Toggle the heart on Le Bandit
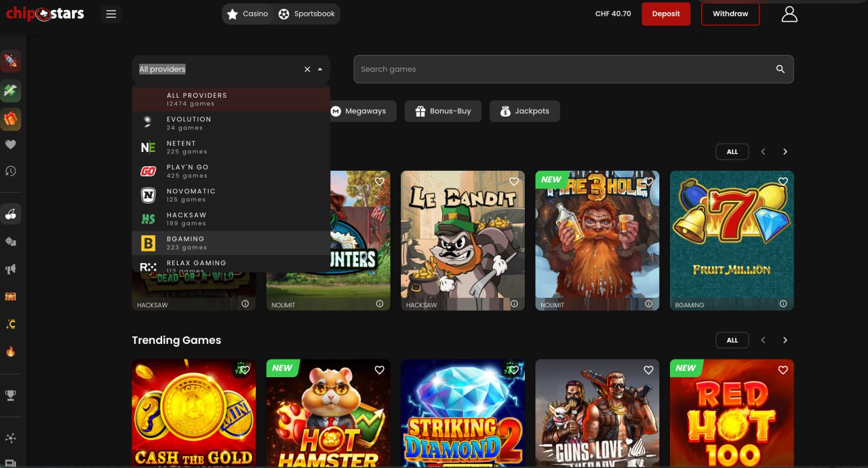This screenshot has width=868, height=468. (513, 182)
